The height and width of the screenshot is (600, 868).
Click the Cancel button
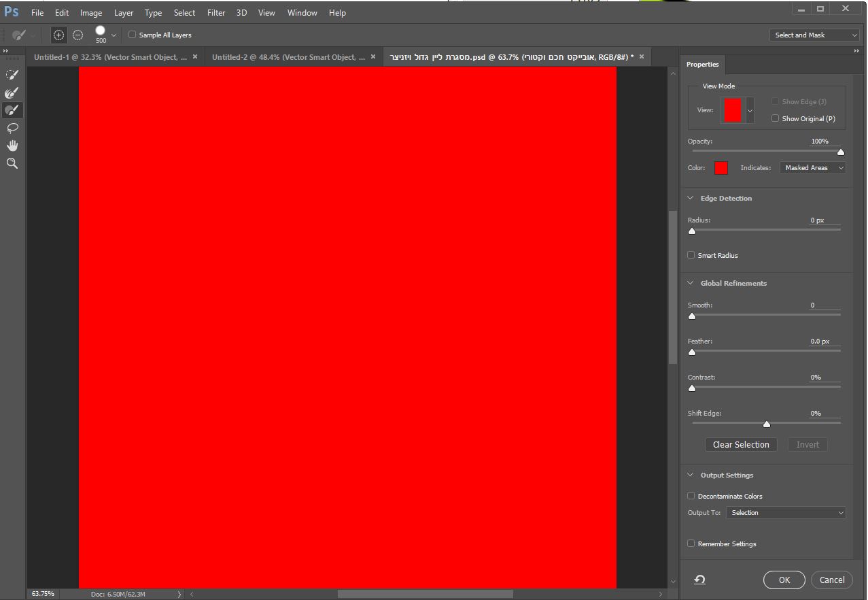[832, 580]
